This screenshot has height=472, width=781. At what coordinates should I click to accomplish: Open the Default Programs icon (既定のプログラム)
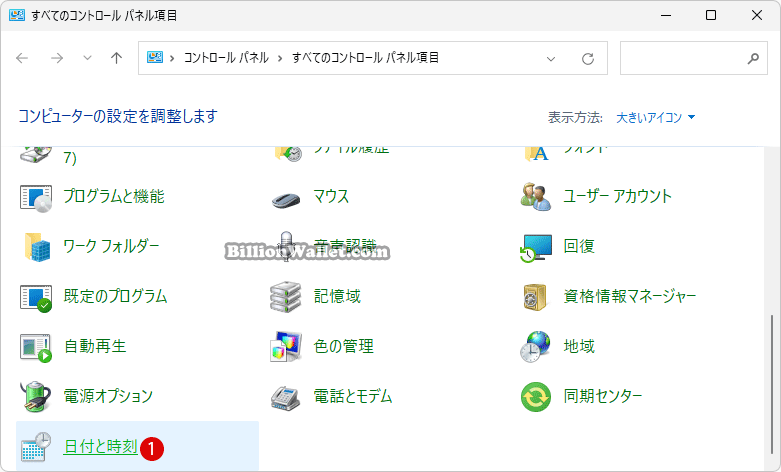pyautogui.click(x=36, y=298)
